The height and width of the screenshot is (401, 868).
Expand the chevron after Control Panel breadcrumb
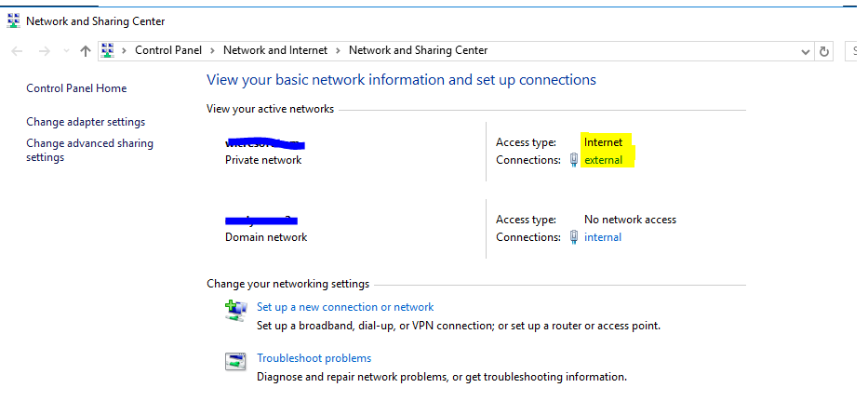tap(212, 50)
